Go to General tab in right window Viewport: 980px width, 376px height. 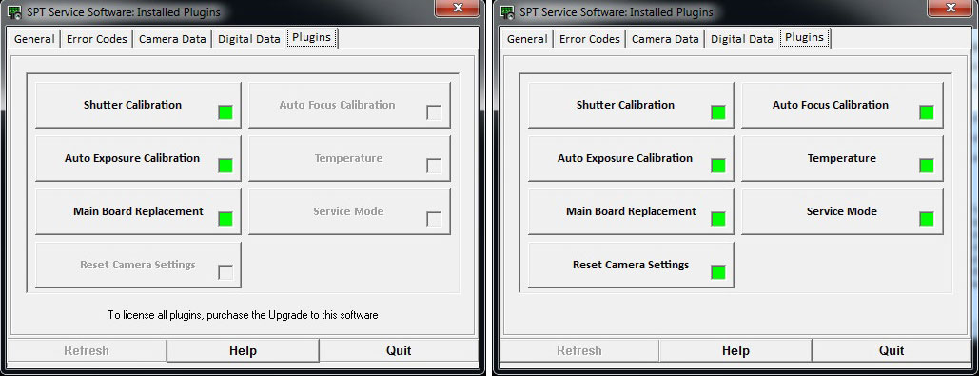click(x=527, y=39)
